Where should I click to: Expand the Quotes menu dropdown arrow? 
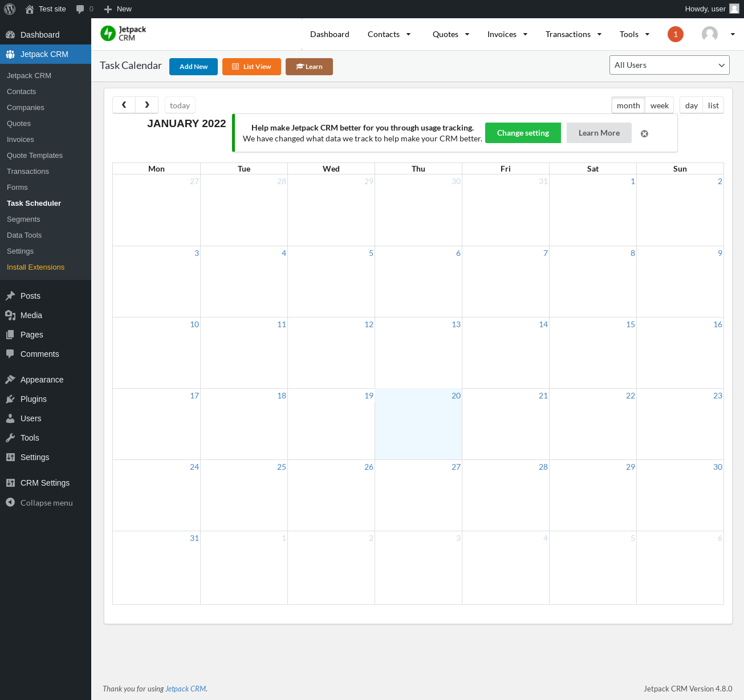[467, 34]
